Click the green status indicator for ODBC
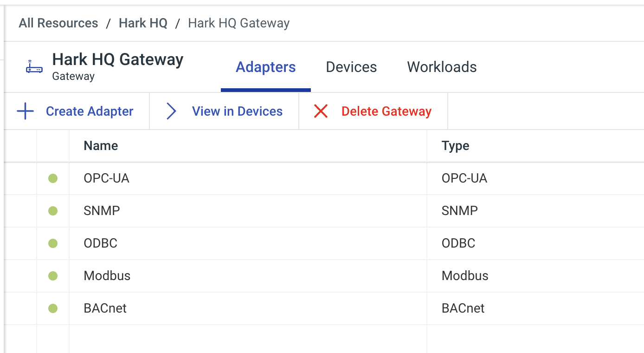Viewport: 644px width, 353px height. click(x=53, y=243)
